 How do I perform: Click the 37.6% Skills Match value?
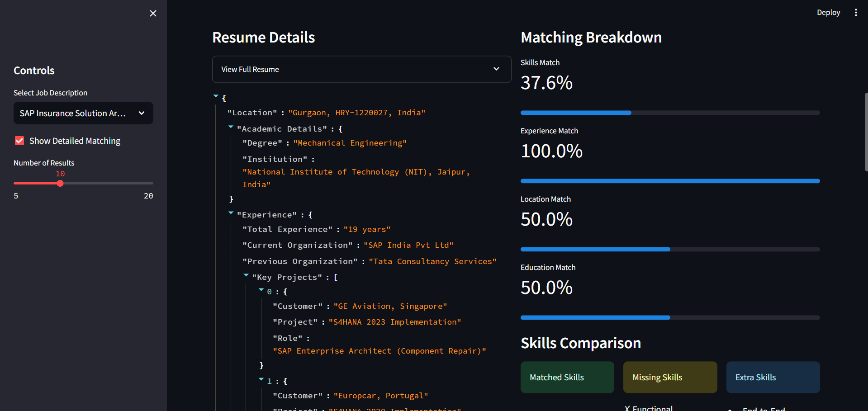point(546,83)
